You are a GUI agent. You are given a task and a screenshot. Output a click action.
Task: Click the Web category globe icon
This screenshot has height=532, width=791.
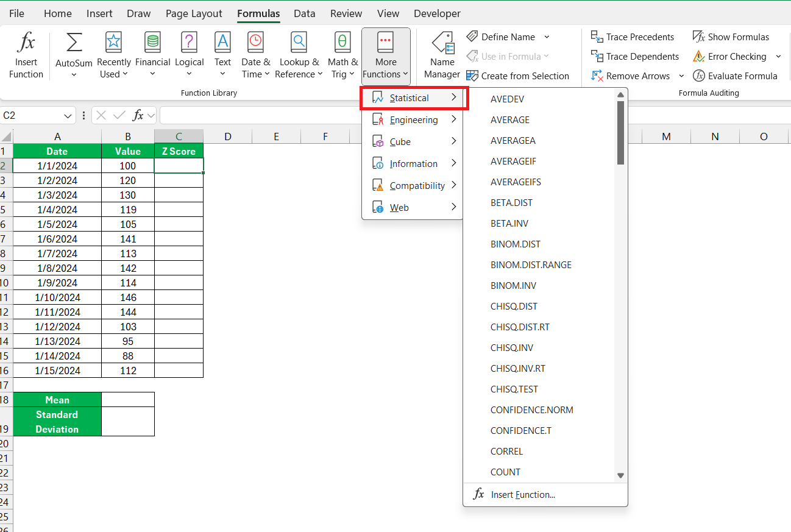tap(378, 208)
